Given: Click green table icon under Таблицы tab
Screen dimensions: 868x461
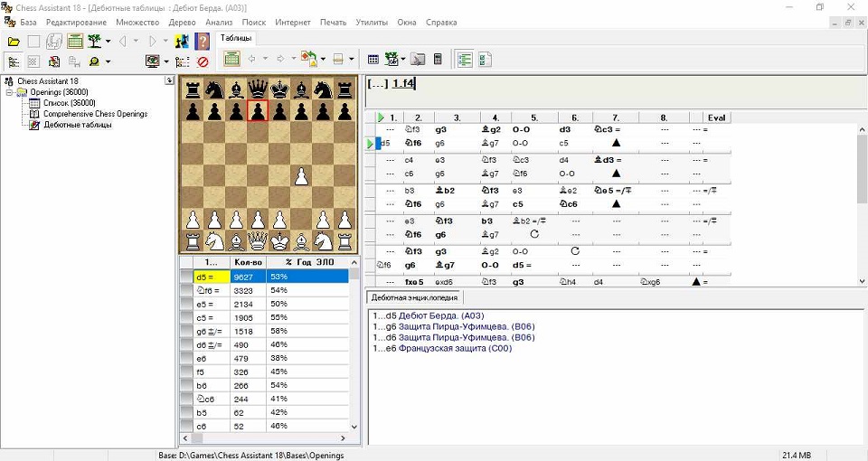Looking at the screenshot, I should point(231,59).
